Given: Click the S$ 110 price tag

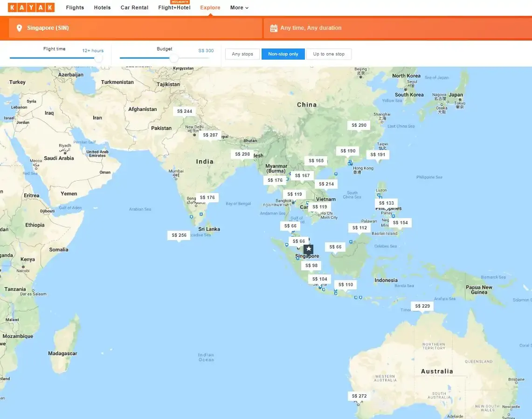Looking at the screenshot, I should point(345,285).
